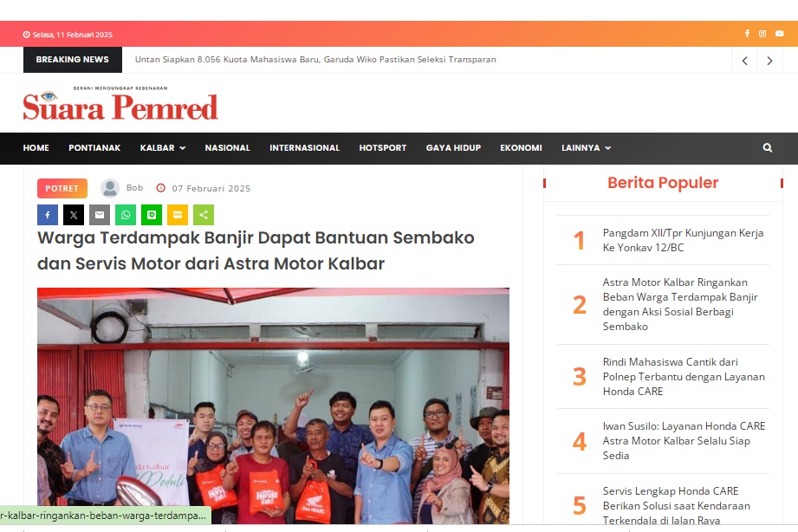Open the HOTSPORT menu item
This screenshot has height=532, width=798.
coord(383,147)
